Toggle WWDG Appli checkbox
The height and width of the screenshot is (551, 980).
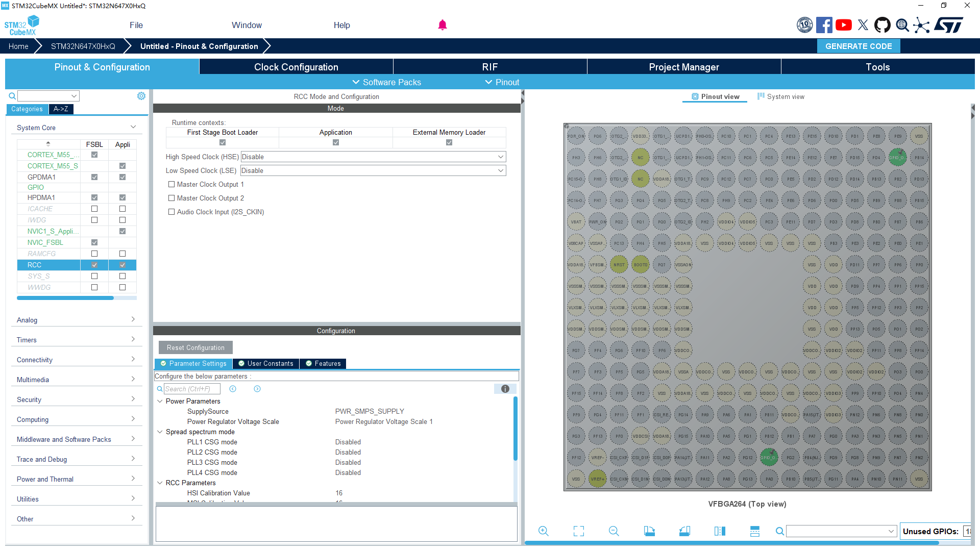pyautogui.click(x=122, y=287)
